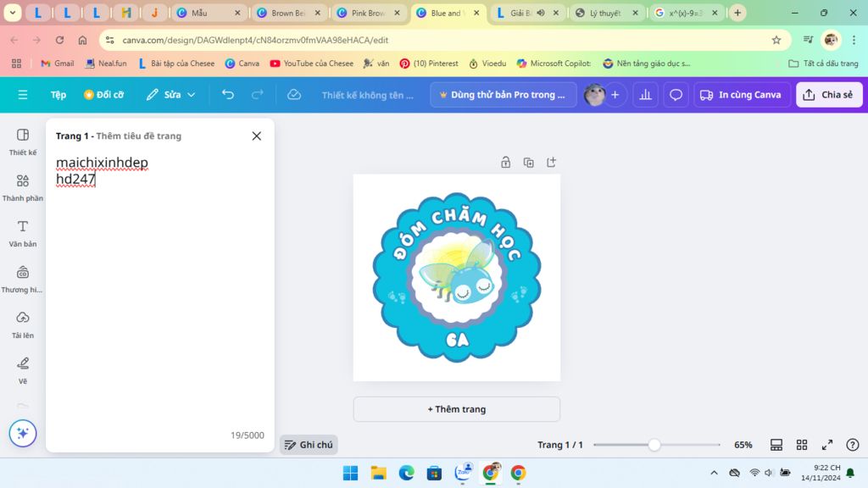
Task: Switch to the Pink Brow tab
Action: pyautogui.click(x=368, y=13)
